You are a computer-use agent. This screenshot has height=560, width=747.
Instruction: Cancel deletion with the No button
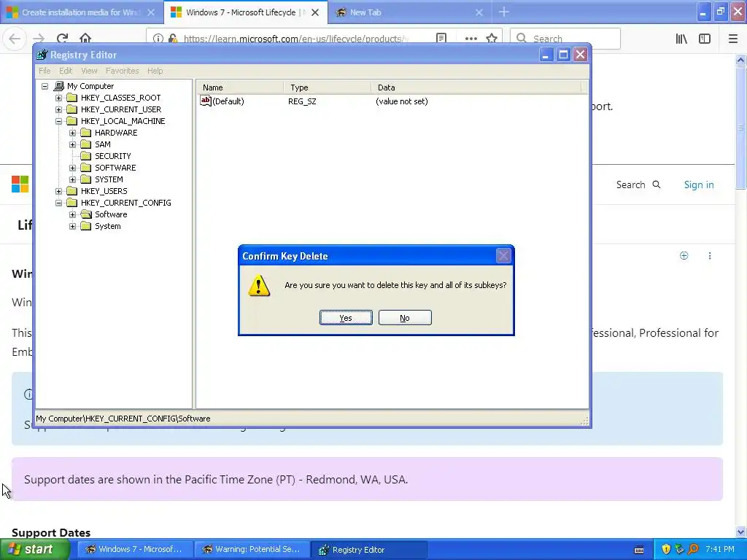pyautogui.click(x=405, y=318)
